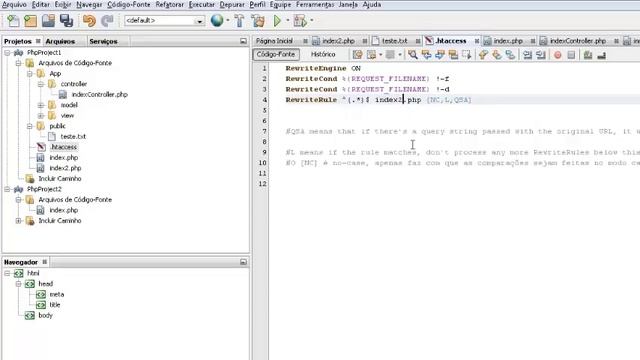This screenshot has height=360, width=640.
Task: Open the Ajuda menu
Action: pos(372,4)
